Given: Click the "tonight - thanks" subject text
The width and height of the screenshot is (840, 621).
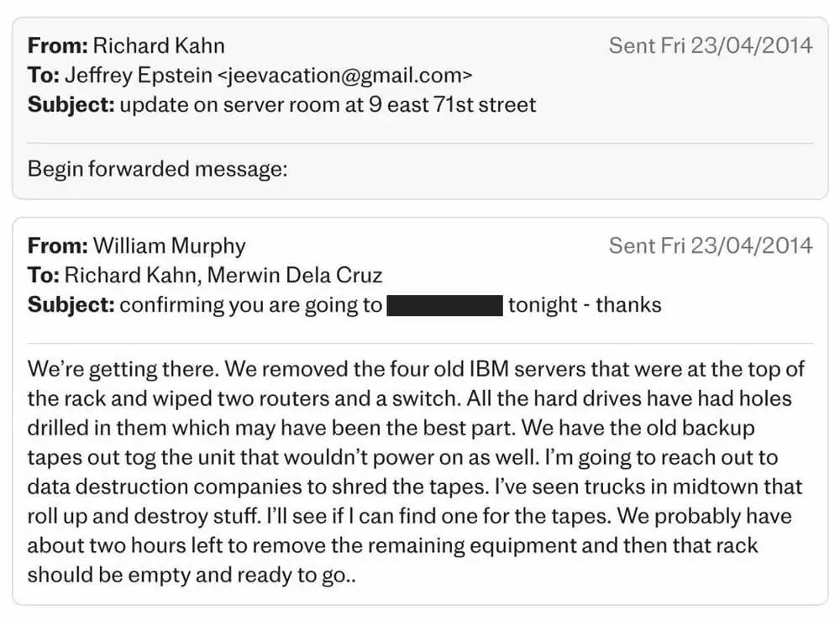Looking at the screenshot, I should (585, 305).
